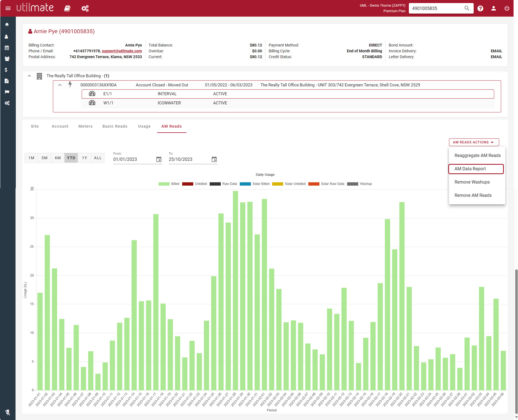
Task: Click the utilmate logo
Action: (35, 8)
